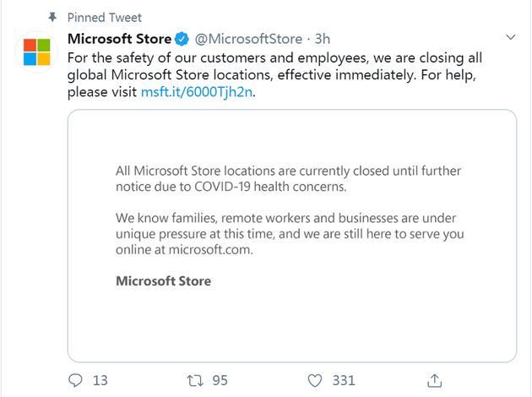The image size is (532, 397).
Task: Open the share tweet icon
Action: click(x=434, y=380)
